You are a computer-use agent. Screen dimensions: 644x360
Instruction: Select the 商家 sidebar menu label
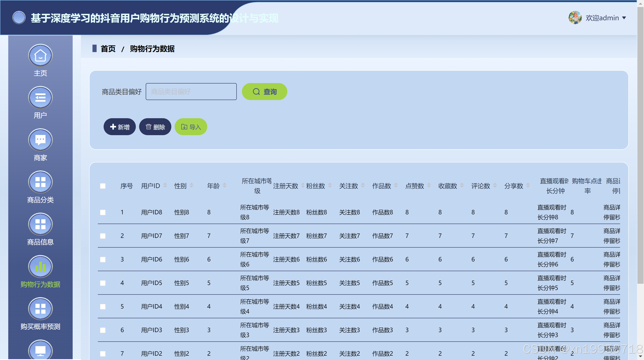[x=40, y=158]
